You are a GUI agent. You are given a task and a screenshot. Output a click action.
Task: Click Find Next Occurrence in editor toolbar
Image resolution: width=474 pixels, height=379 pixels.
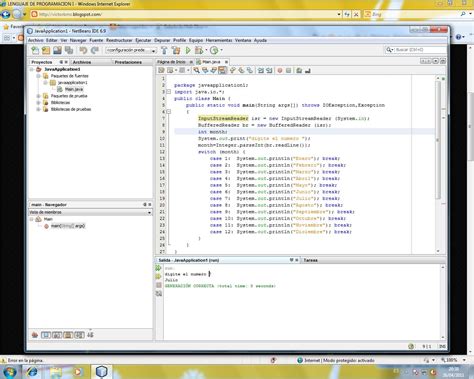[x=214, y=70]
